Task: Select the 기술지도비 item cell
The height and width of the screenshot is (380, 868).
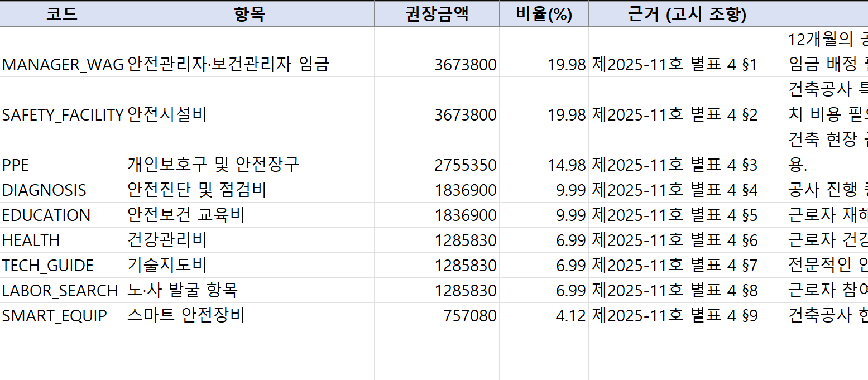Action: (x=249, y=265)
